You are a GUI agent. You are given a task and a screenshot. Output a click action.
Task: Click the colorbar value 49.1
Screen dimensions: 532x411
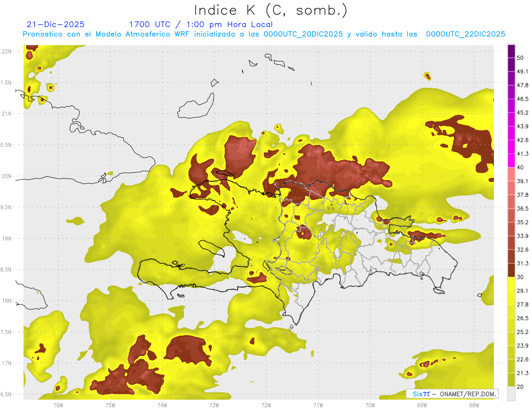click(x=522, y=71)
